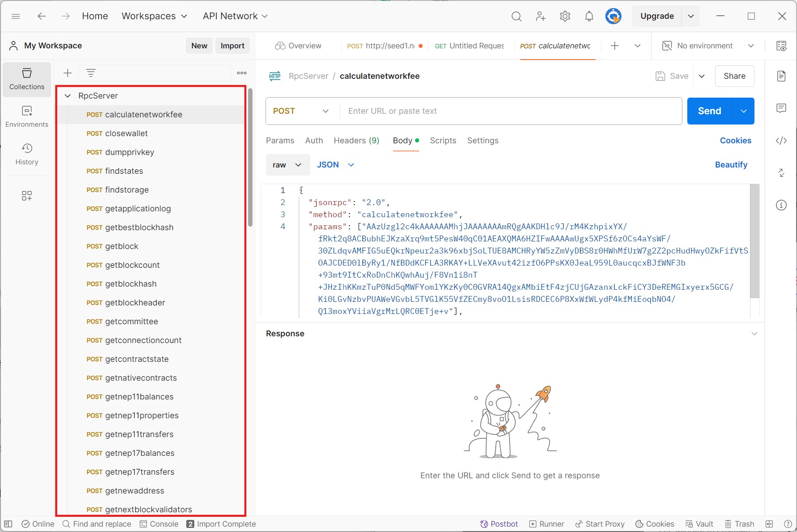This screenshot has height=532, width=797.
Task: Click the Share button
Action: [x=735, y=76]
